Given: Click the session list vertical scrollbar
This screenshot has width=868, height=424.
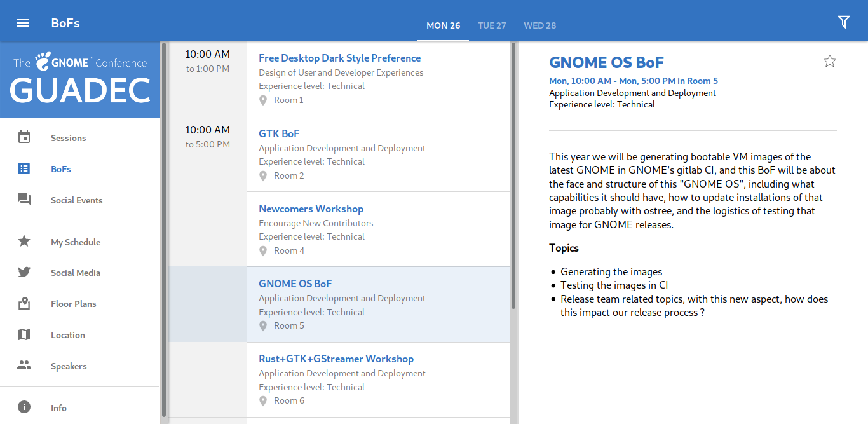Looking at the screenshot, I should 513,176.
